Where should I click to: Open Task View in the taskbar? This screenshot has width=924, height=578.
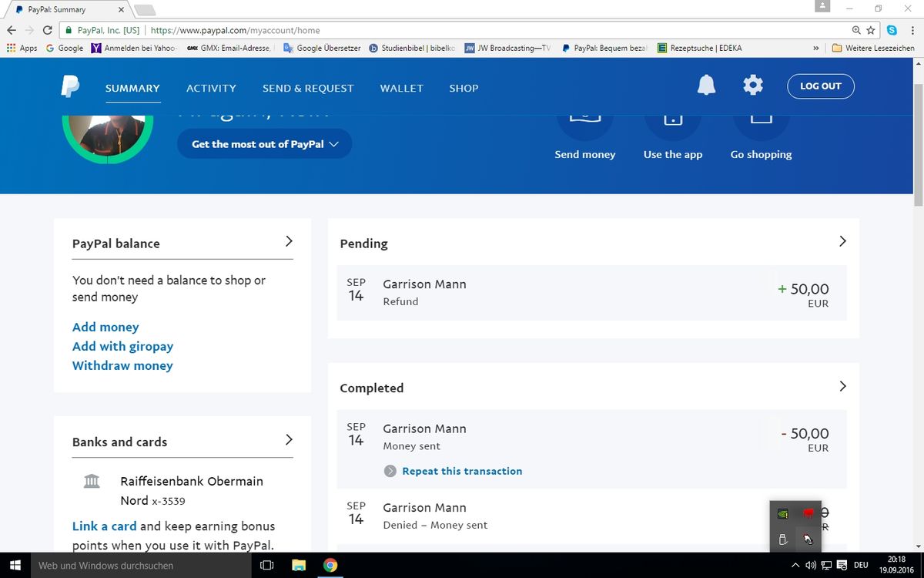click(266, 565)
